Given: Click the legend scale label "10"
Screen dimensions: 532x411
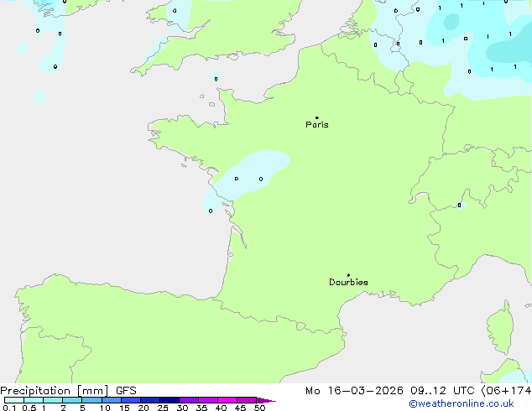Looking at the screenshot, I should 105,408.
